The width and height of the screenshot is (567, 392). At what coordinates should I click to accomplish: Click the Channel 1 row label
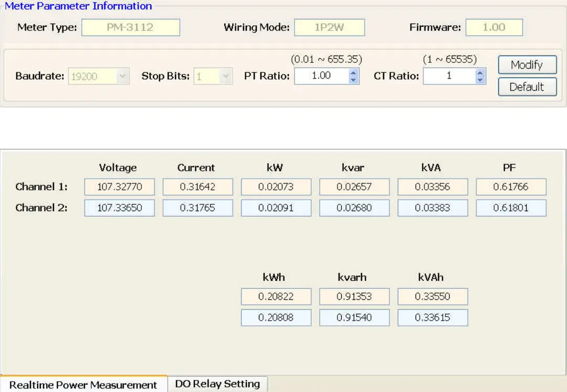(x=41, y=187)
